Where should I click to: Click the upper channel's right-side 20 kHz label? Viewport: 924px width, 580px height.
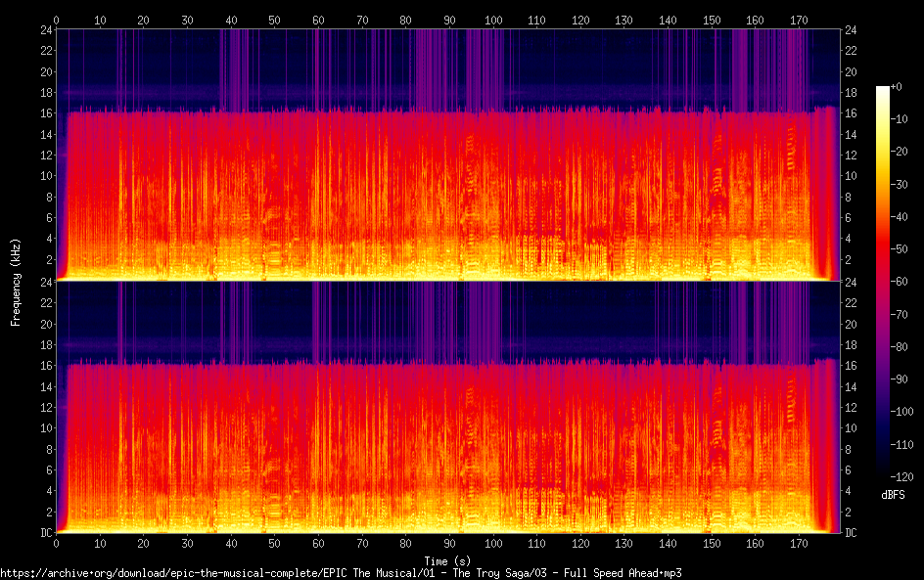point(852,72)
